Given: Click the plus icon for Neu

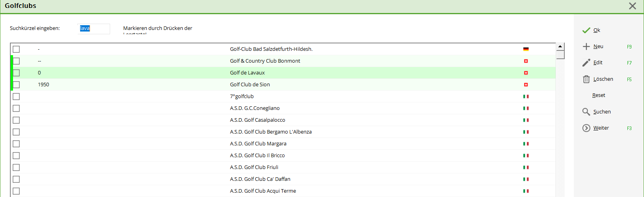Looking at the screenshot, I should click(x=586, y=46).
